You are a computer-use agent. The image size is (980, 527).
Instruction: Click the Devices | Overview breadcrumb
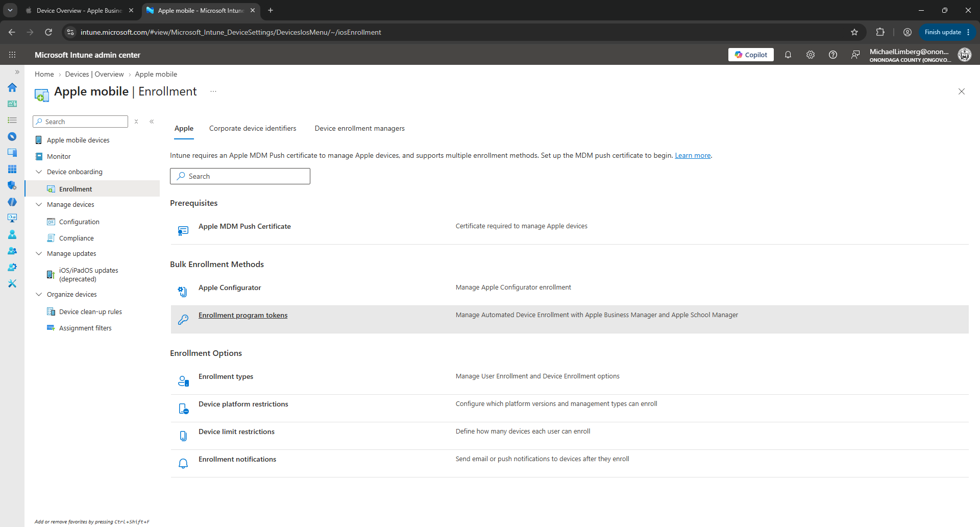click(94, 74)
